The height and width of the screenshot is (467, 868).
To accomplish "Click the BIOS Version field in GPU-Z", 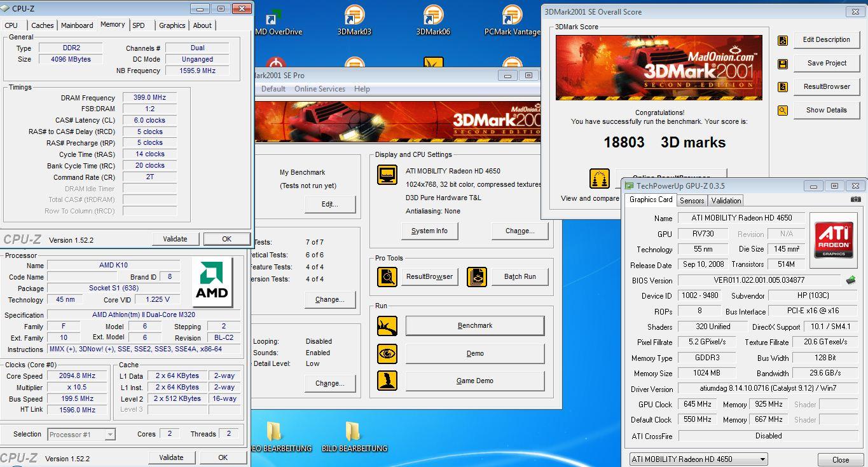I will [759, 280].
